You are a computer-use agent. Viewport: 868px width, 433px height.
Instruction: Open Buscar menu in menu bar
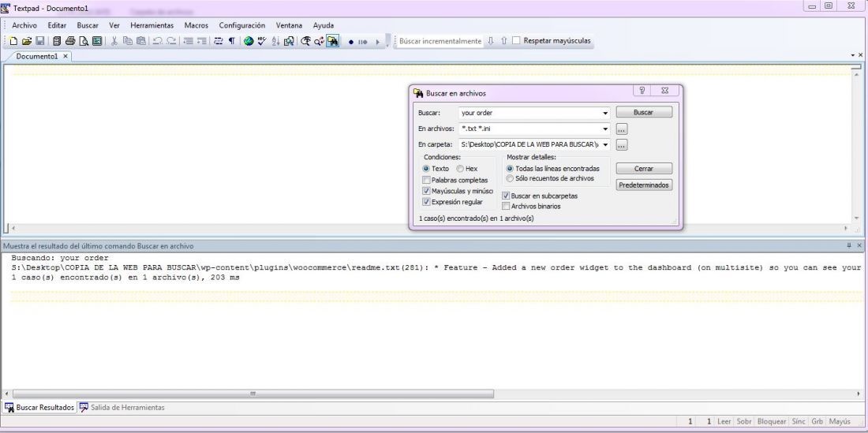[x=88, y=25]
